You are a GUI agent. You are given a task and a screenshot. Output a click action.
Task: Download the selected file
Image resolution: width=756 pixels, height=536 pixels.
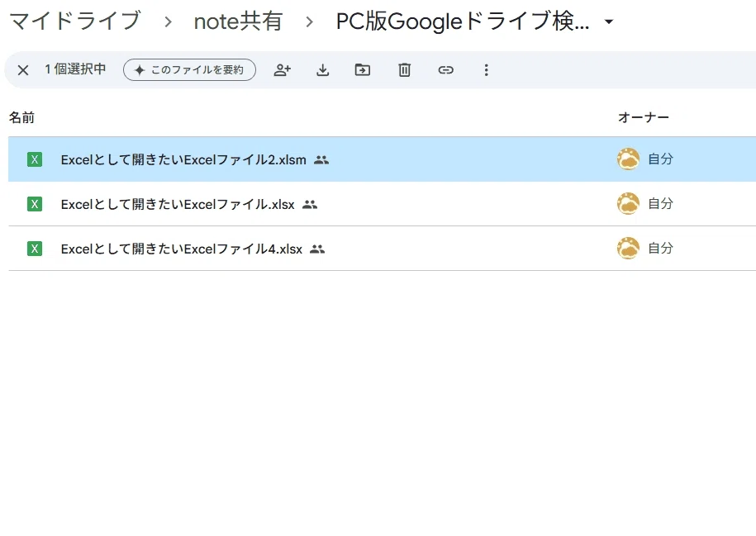pos(322,70)
